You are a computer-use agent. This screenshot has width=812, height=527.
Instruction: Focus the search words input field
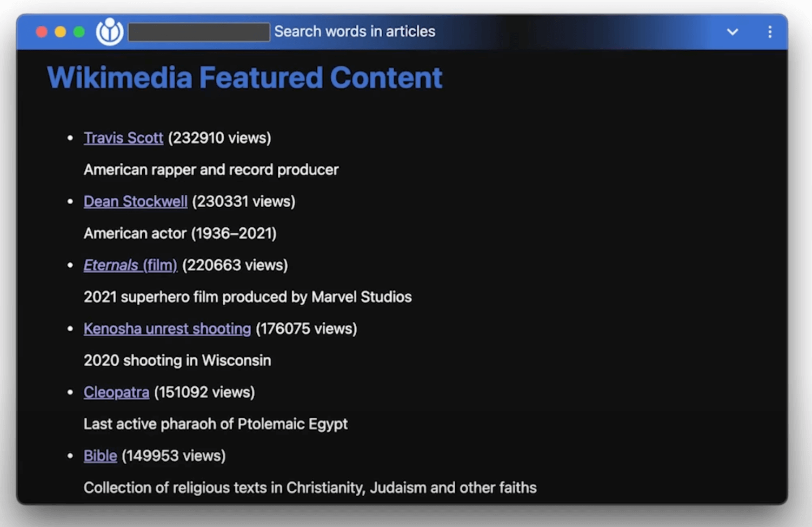click(x=199, y=32)
